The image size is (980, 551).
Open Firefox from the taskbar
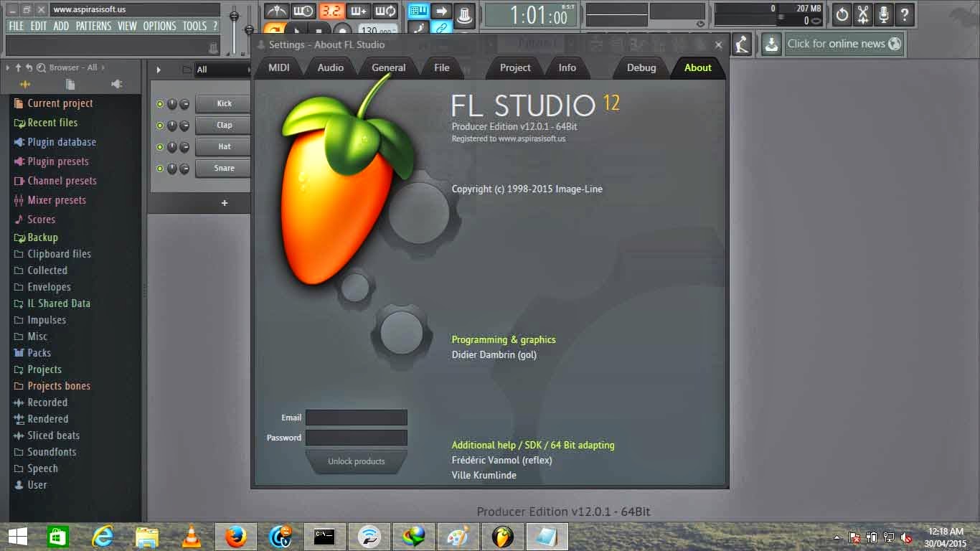(x=235, y=537)
